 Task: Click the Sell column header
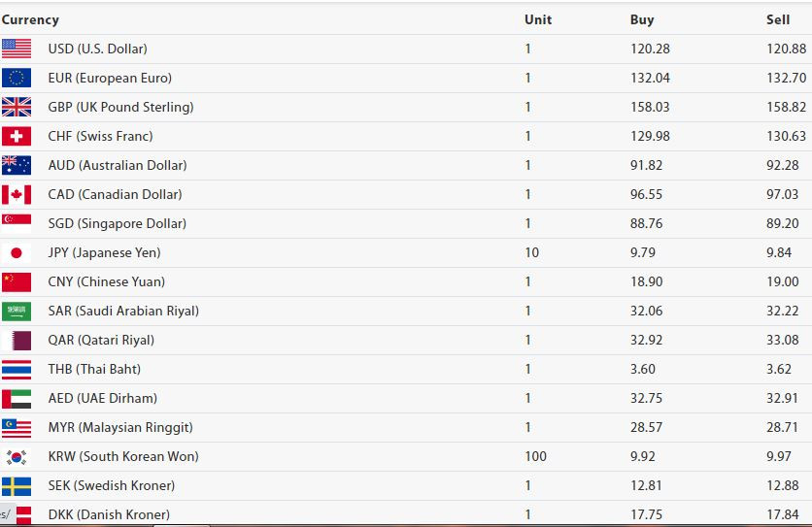pyautogui.click(x=778, y=19)
